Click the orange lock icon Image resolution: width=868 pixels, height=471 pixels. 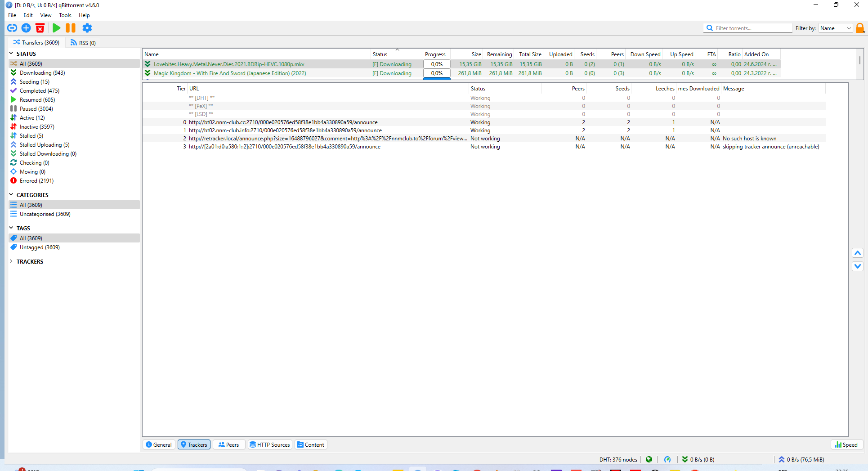click(860, 28)
